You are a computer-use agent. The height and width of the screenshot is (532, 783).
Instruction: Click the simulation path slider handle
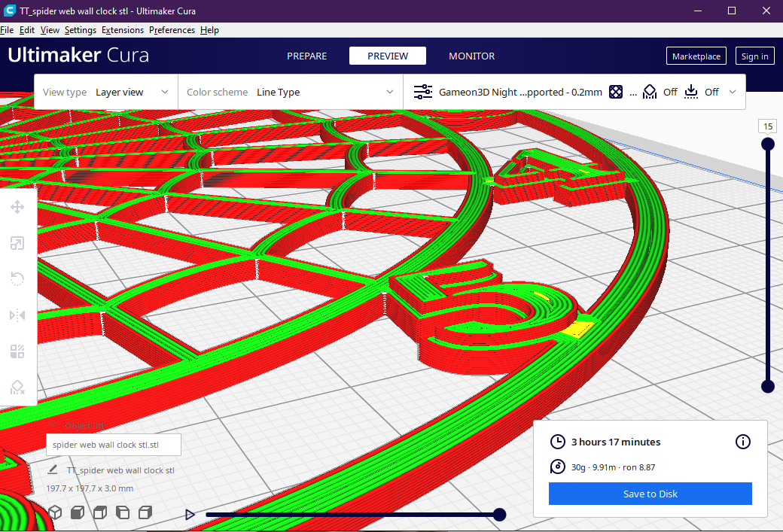point(499,515)
